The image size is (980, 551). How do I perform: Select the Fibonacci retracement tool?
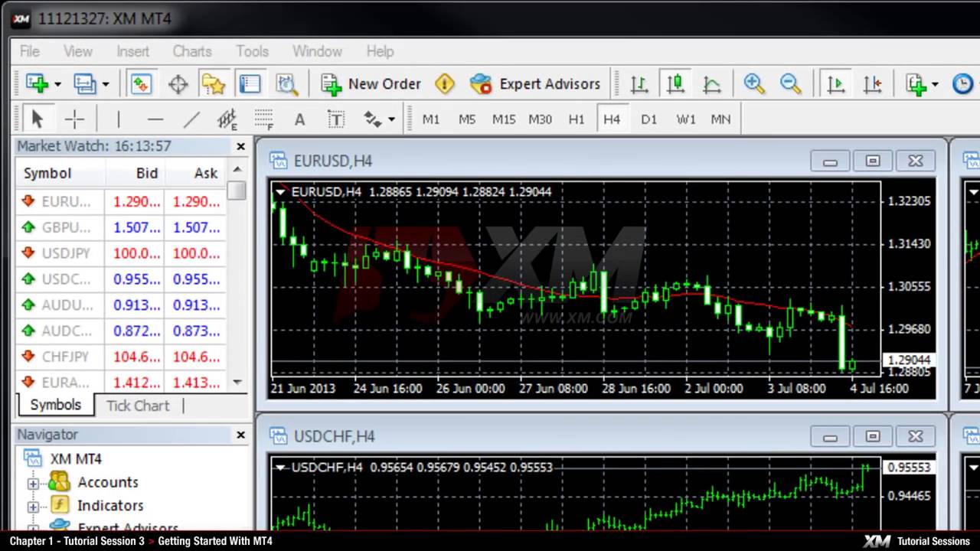pos(263,119)
